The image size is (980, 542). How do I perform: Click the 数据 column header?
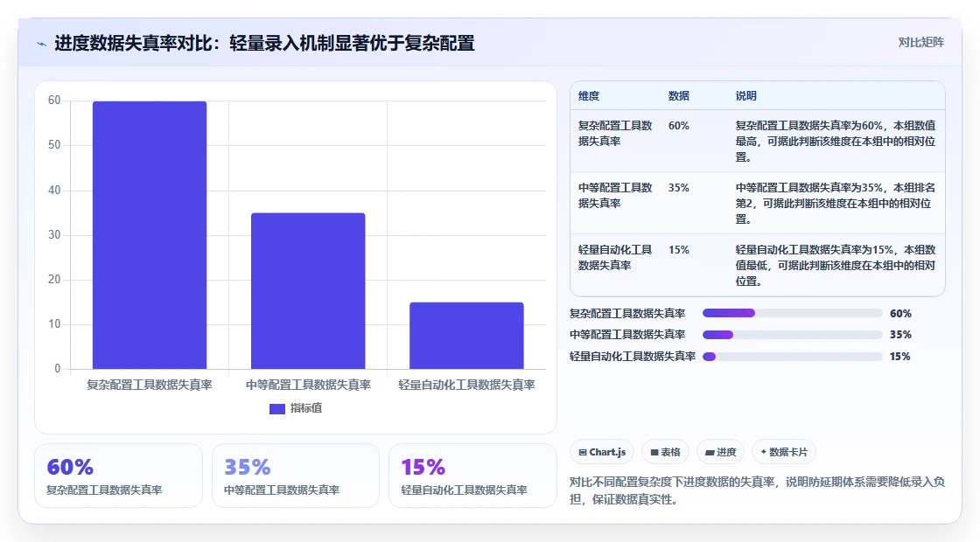click(679, 95)
